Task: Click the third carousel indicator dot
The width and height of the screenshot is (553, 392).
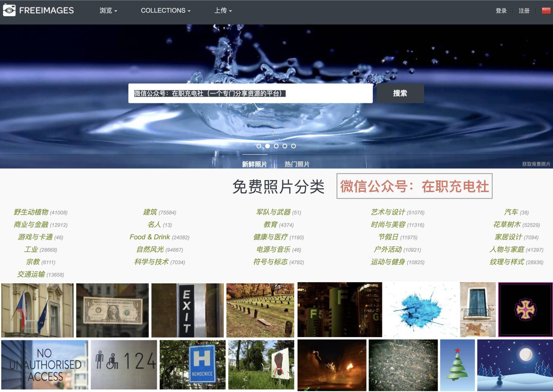Action: (276, 146)
